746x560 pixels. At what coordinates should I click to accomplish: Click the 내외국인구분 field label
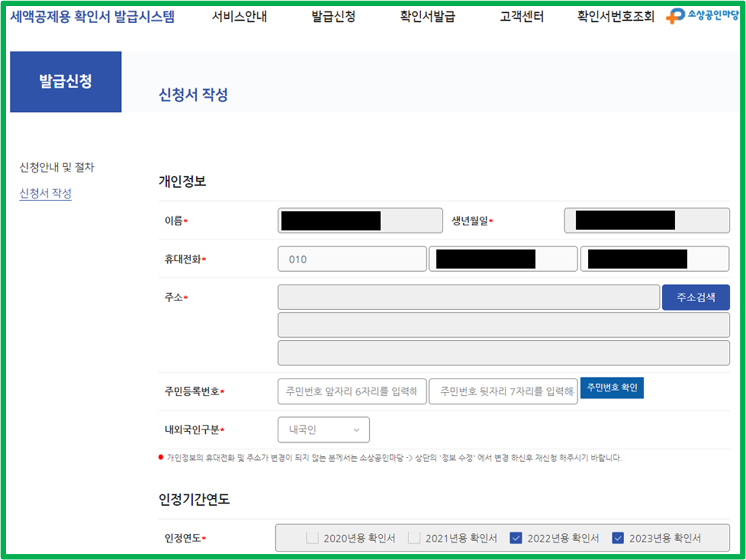point(192,430)
